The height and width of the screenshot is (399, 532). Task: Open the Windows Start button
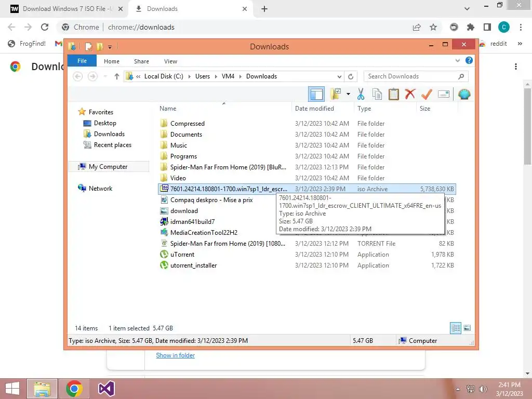[12, 389]
